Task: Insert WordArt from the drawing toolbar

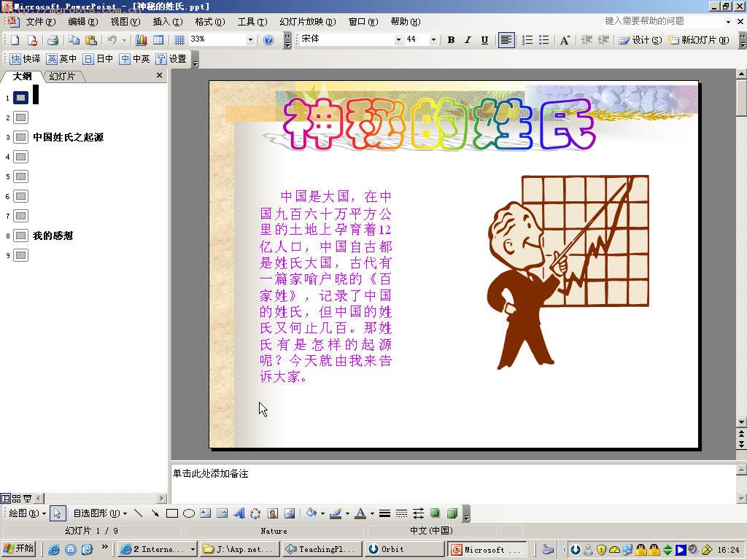Action: [x=239, y=513]
